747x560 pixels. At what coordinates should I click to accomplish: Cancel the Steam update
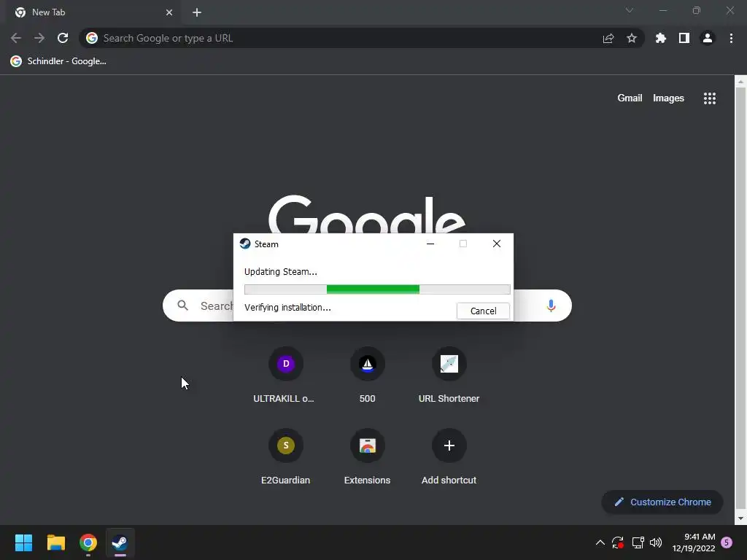[x=483, y=311]
